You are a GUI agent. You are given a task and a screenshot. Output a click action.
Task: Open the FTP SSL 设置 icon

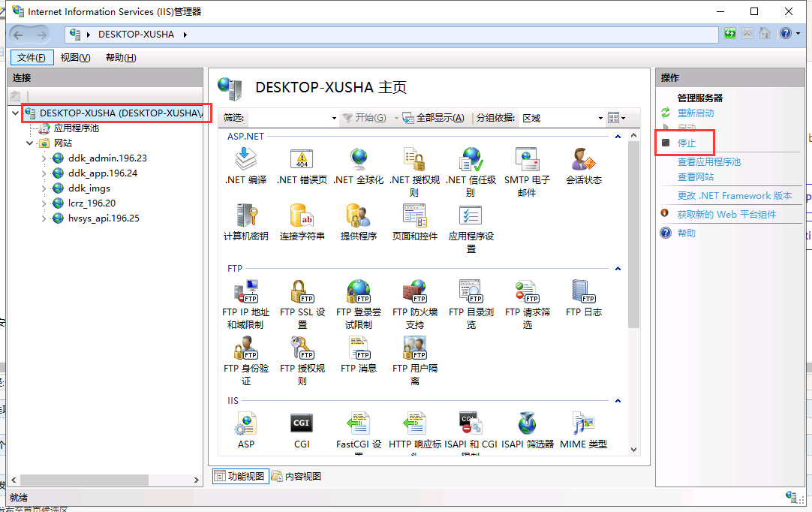[302, 291]
